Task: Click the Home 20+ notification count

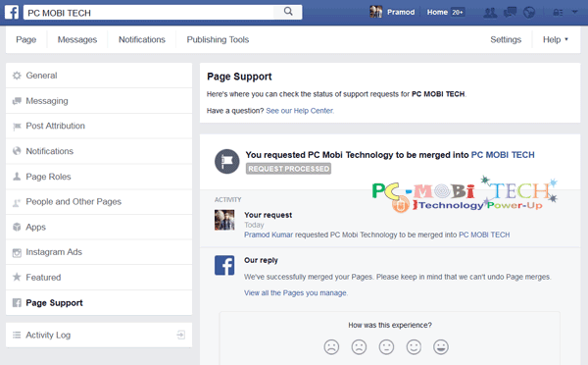Action: point(458,12)
